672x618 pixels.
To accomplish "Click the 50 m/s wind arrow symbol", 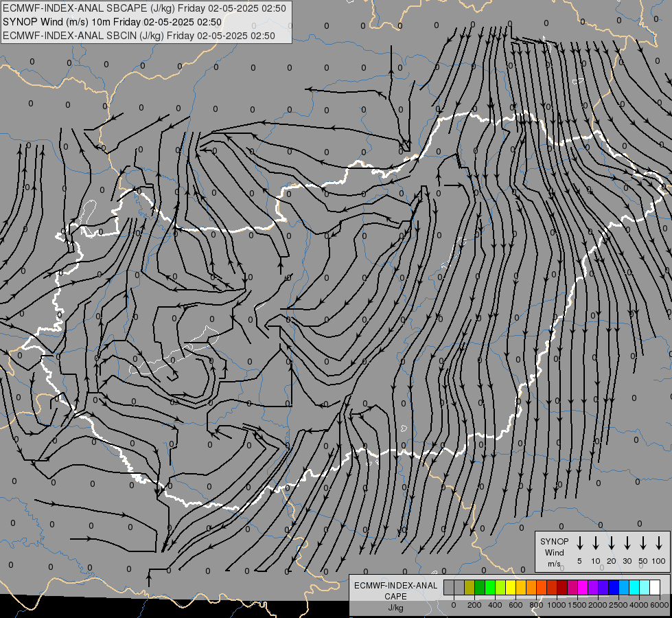I will pos(643,543).
